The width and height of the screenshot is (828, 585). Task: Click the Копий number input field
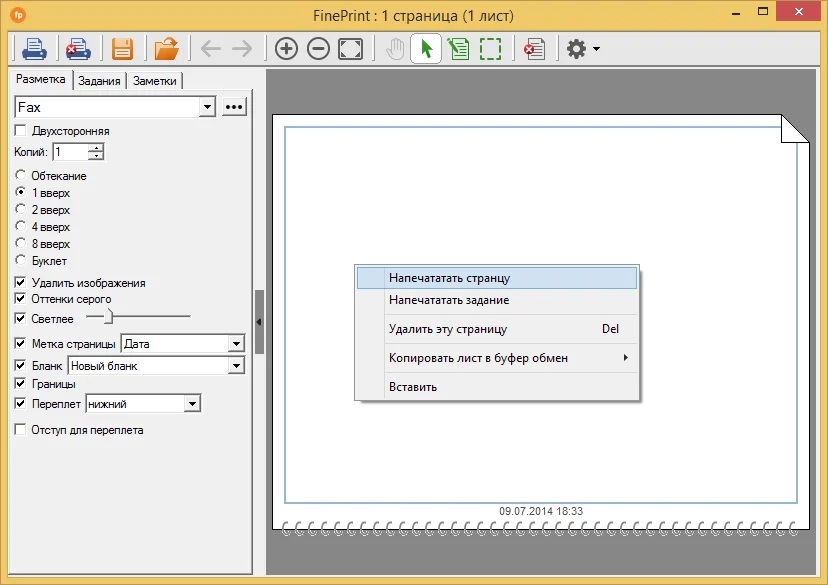pyautogui.click(x=70, y=152)
